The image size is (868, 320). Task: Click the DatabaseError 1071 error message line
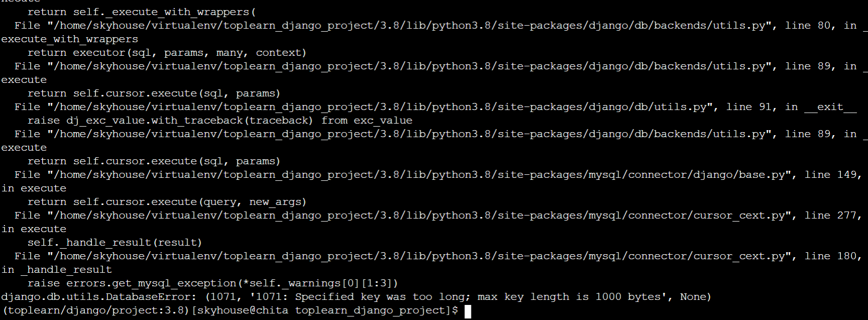356,297
